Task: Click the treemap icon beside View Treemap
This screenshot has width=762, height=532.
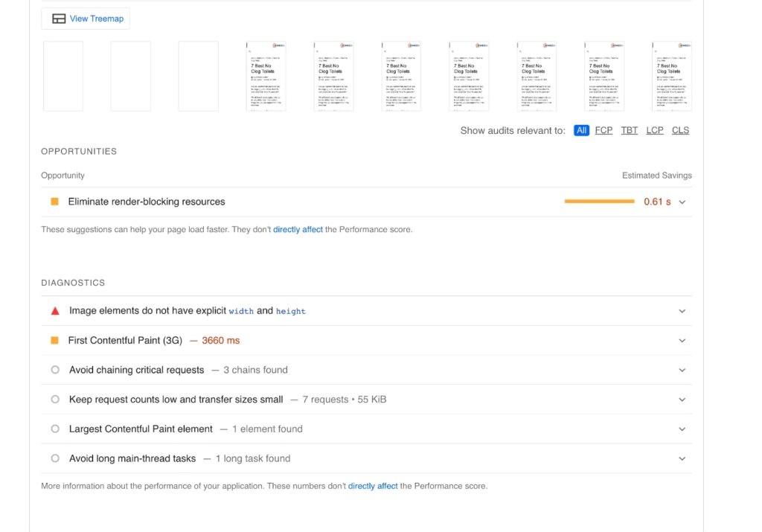Action: point(59,19)
